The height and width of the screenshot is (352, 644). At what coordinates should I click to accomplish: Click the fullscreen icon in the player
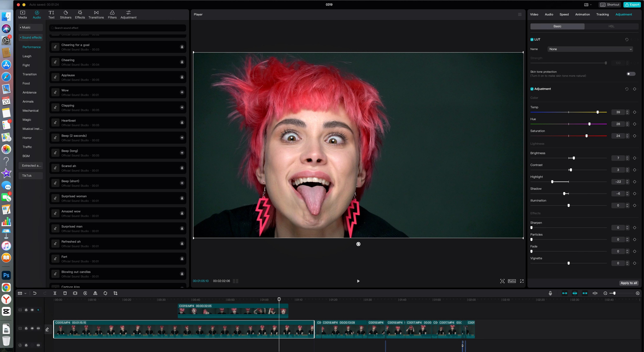[522, 281]
